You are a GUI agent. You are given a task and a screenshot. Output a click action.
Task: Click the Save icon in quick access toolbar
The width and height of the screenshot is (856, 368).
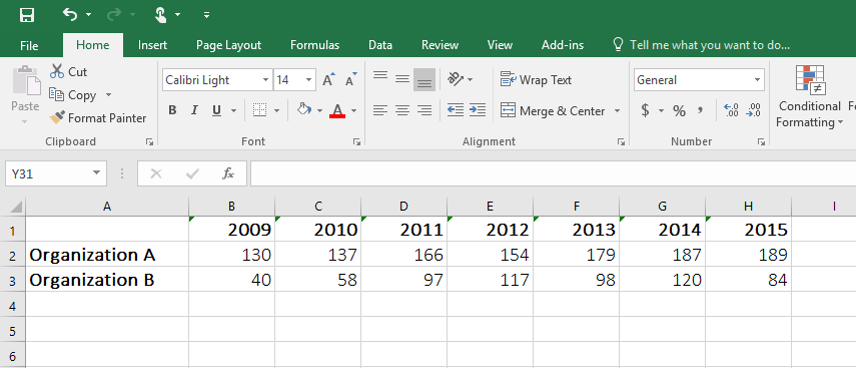click(x=27, y=15)
